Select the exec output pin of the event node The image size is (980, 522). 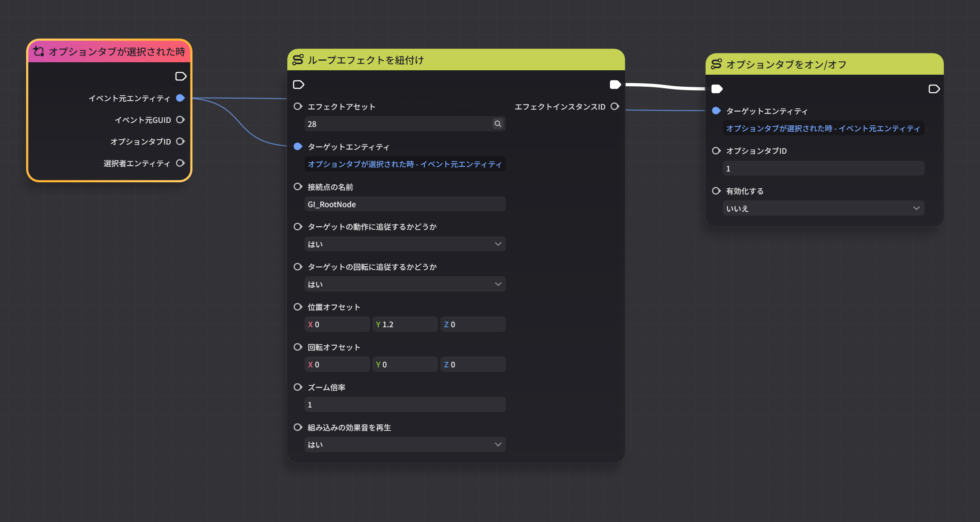pyautogui.click(x=180, y=76)
